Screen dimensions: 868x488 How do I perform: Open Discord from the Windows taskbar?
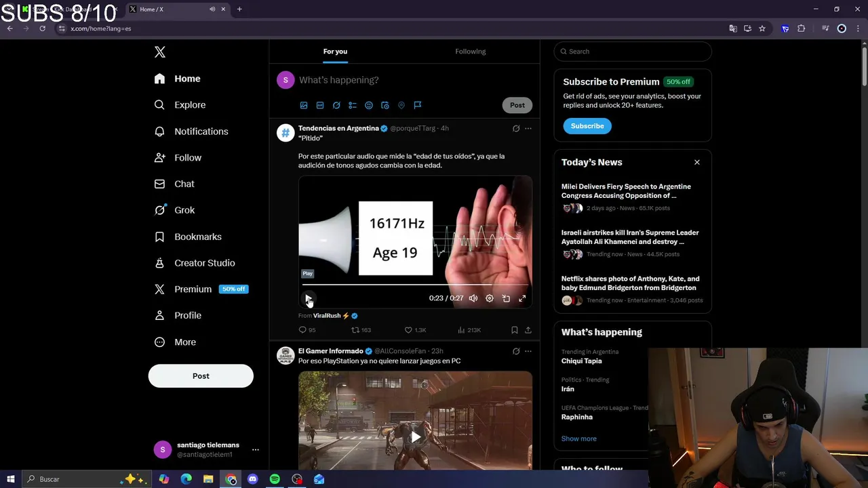tap(253, 479)
